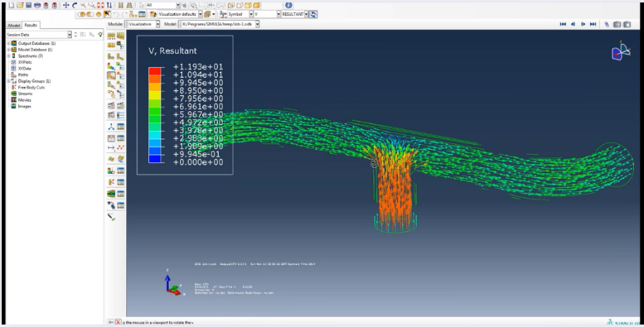This screenshot has width=644, height=327.
Task: Switch to the Model tab
Action: pyautogui.click(x=14, y=25)
